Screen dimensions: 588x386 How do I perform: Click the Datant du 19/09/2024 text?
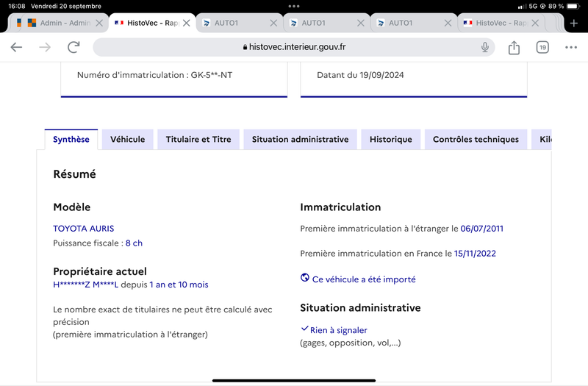360,75
